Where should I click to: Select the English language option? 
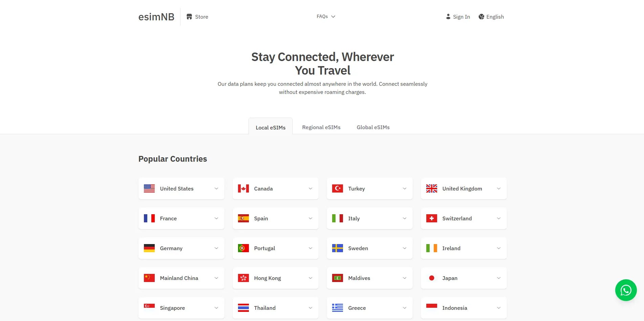click(x=495, y=16)
